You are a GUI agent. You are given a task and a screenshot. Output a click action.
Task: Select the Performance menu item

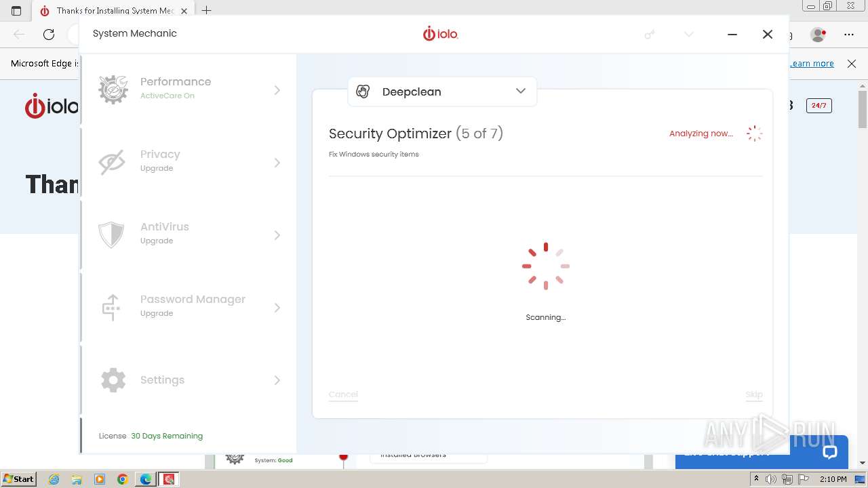tap(189, 89)
